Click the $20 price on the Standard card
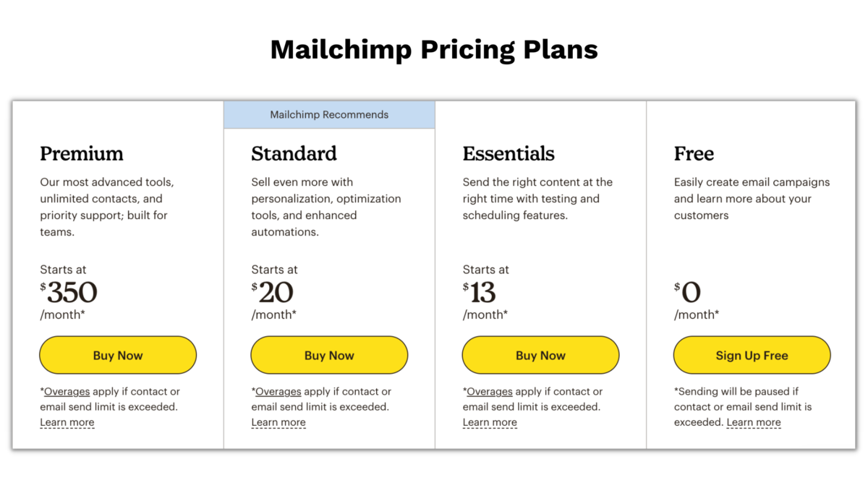This screenshot has width=868, height=488. coord(275,292)
